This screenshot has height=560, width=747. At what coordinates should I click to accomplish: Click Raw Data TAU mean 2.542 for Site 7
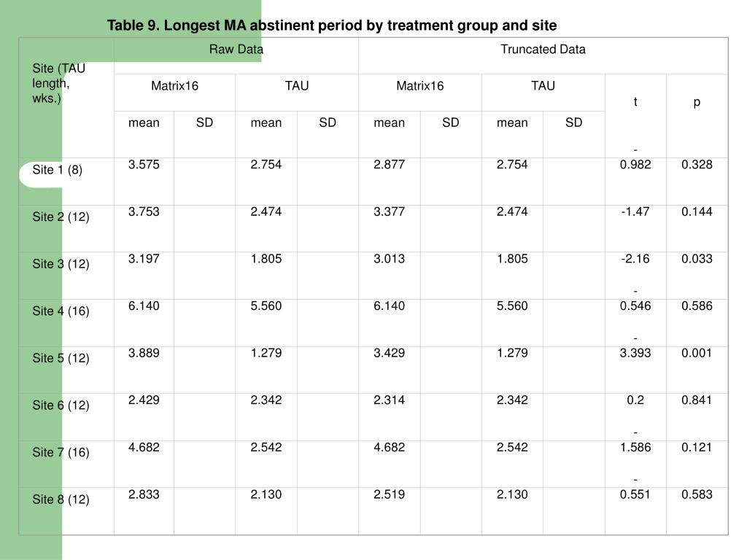pos(266,447)
